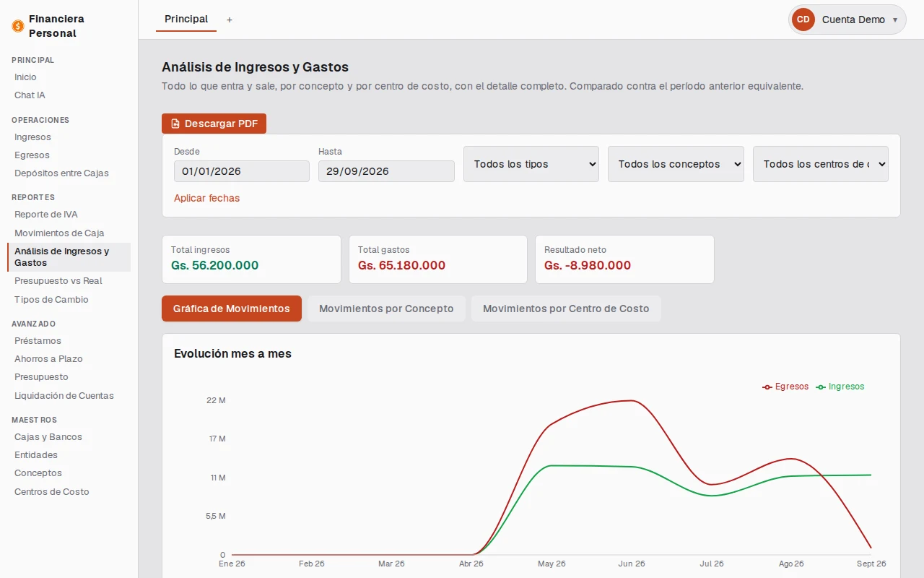Open Reporte de IVA in sidebar
924x578 pixels.
pyautogui.click(x=46, y=215)
